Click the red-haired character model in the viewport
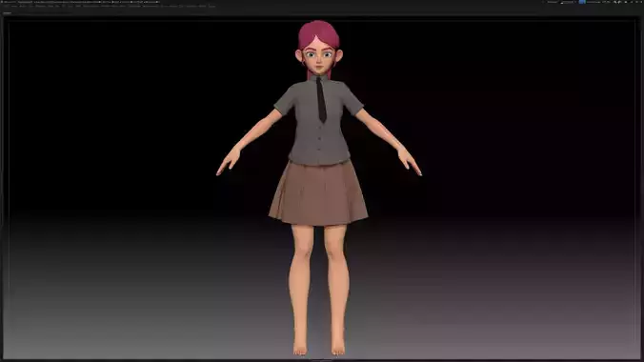 pyautogui.click(x=319, y=189)
